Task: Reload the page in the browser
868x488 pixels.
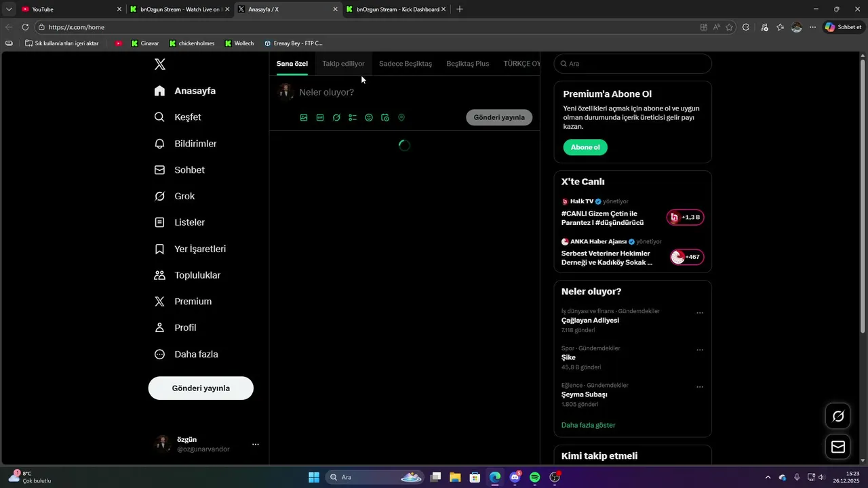Action: 25,27
